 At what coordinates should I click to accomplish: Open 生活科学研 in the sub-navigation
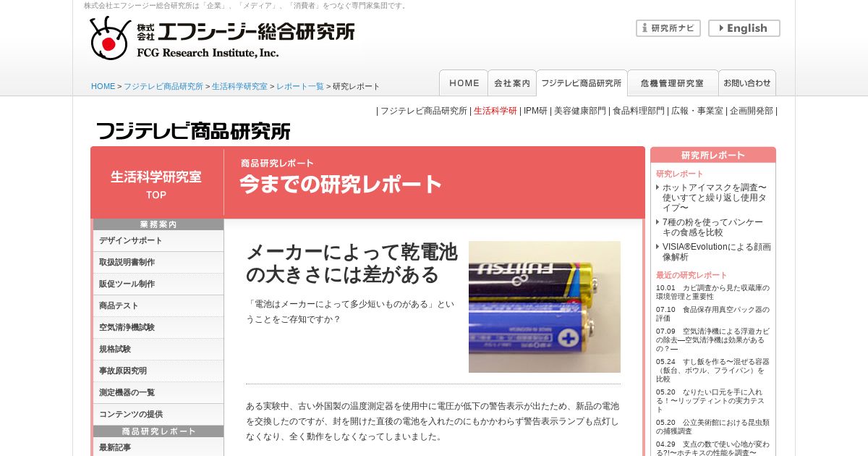(x=495, y=111)
